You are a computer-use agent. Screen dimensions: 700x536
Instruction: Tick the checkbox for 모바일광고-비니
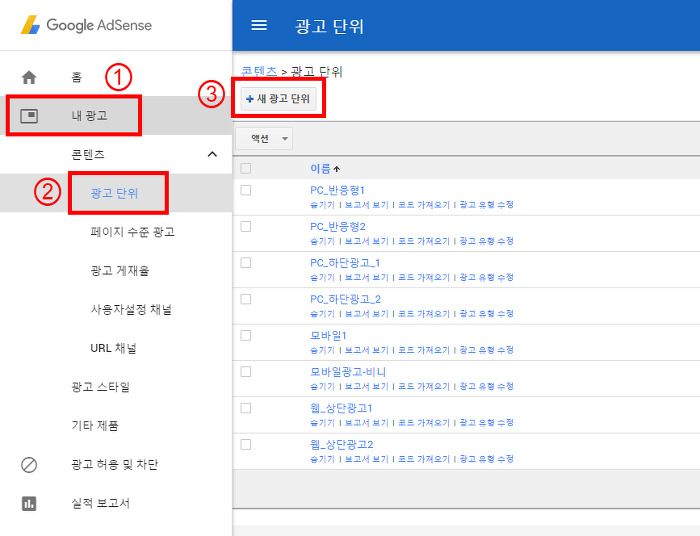(246, 371)
